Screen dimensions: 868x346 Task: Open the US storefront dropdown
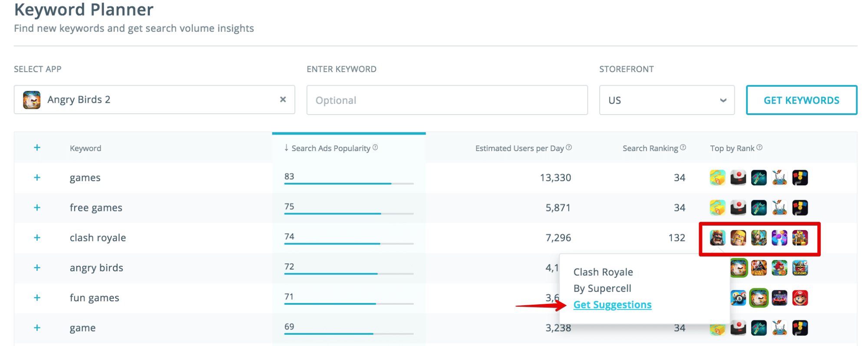coord(667,100)
